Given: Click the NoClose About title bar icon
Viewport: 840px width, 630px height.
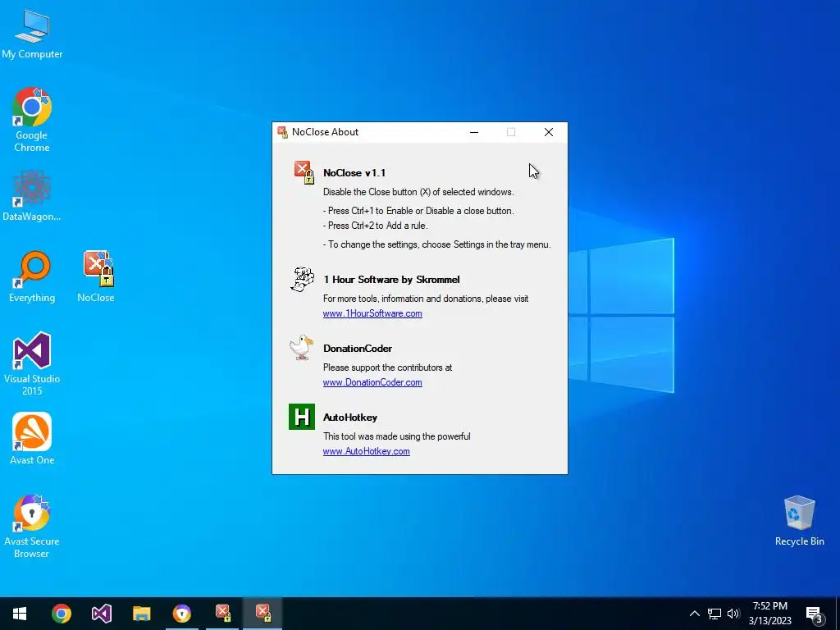Looking at the screenshot, I should pyautogui.click(x=282, y=132).
